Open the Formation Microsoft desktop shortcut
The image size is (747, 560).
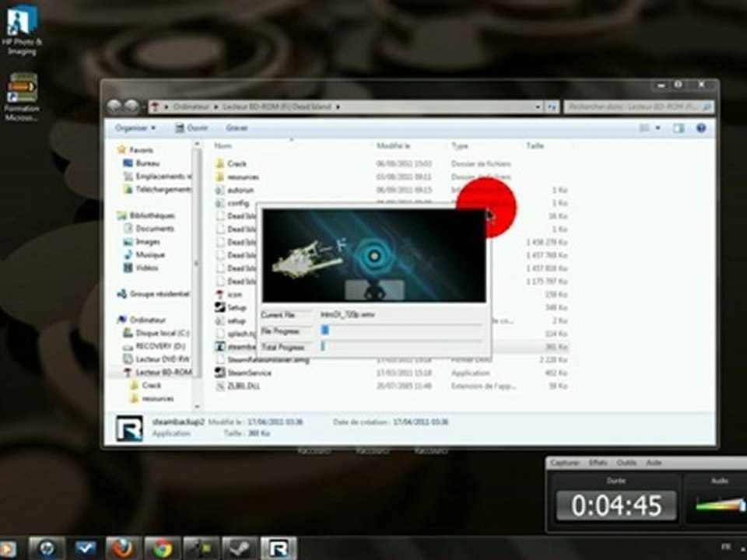click(x=22, y=96)
